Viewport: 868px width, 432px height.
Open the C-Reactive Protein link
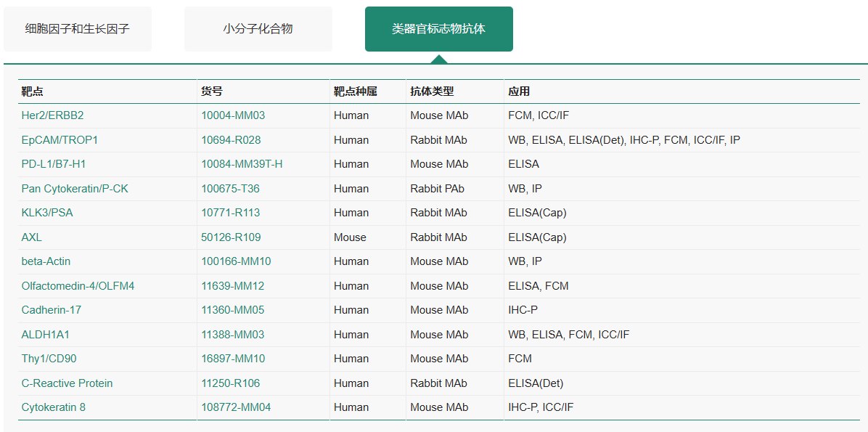(x=67, y=383)
